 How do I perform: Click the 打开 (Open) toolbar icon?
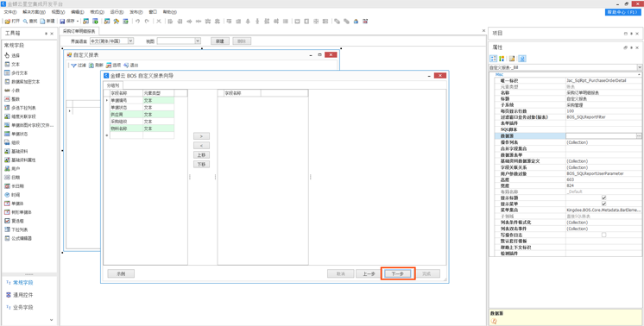pyautogui.click(x=8, y=22)
